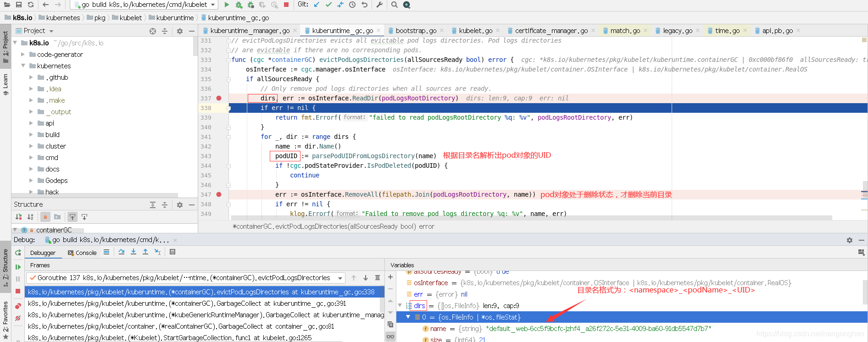The height and width of the screenshot is (342, 868).
Task: Click Step Over in debug toolbar
Action: pyautogui.click(x=122, y=252)
